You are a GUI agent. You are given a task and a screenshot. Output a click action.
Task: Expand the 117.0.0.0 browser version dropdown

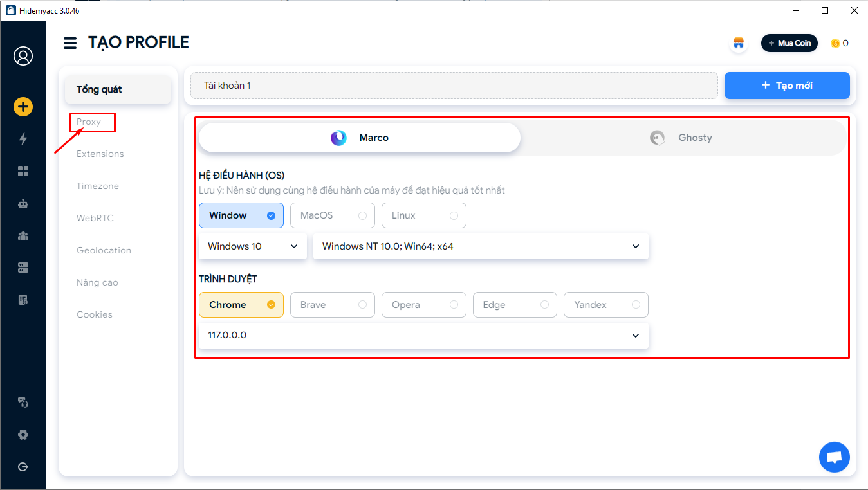pyautogui.click(x=423, y=336)
